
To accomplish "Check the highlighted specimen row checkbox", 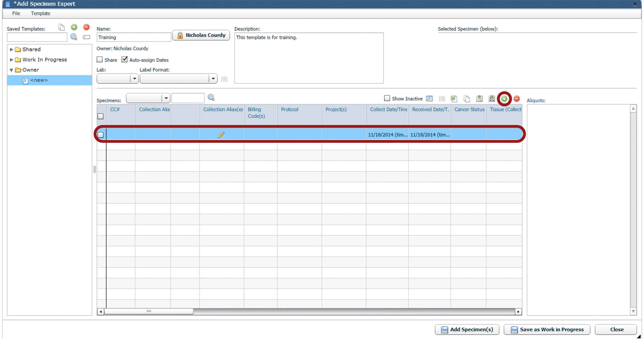I will click(101, 135).
